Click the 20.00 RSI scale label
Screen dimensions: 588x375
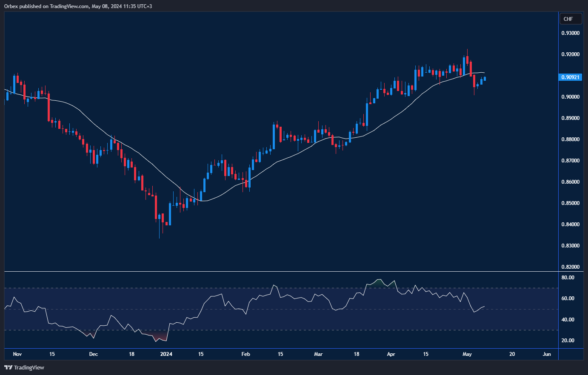point(568,341)
